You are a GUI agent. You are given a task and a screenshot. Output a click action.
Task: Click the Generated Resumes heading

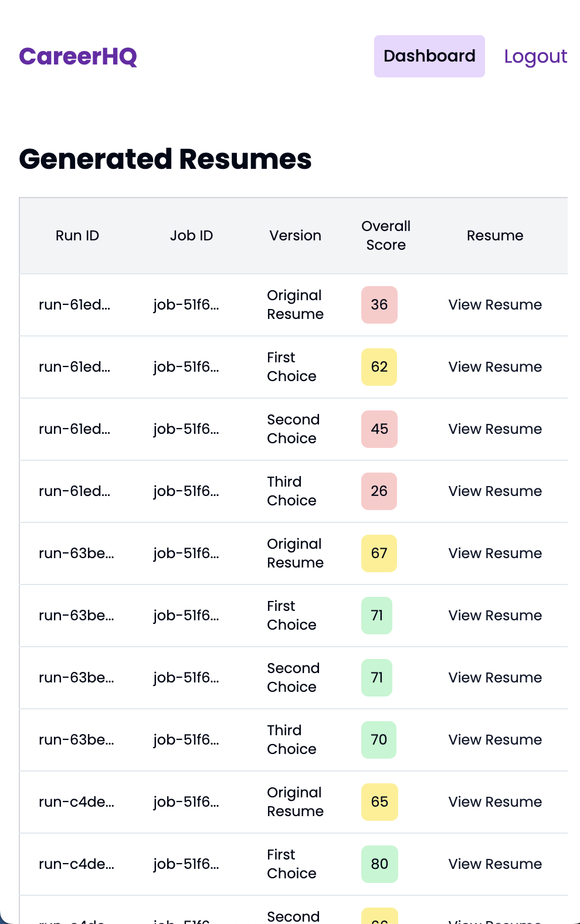pos(165,159)
